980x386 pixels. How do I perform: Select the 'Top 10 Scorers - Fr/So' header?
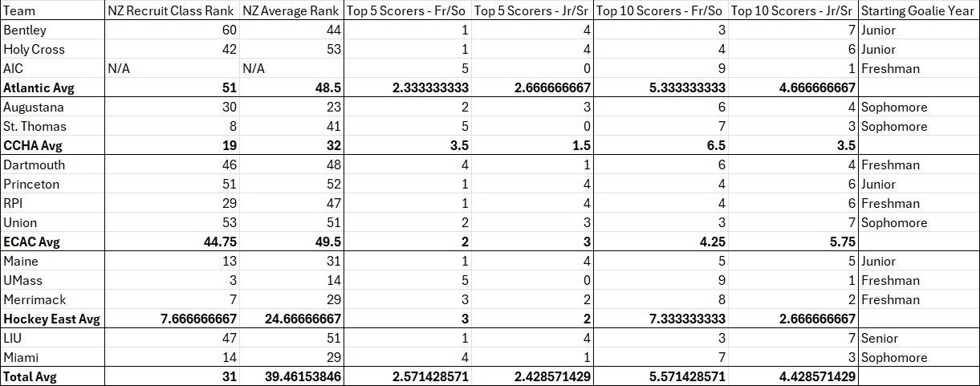point(661,11)
